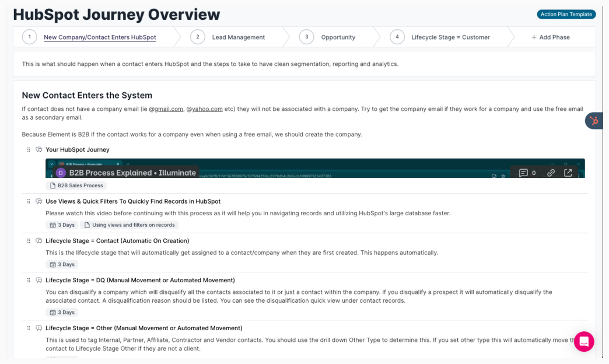Click drag handle for Use Views & Quick Filters

tap(29, 201)
